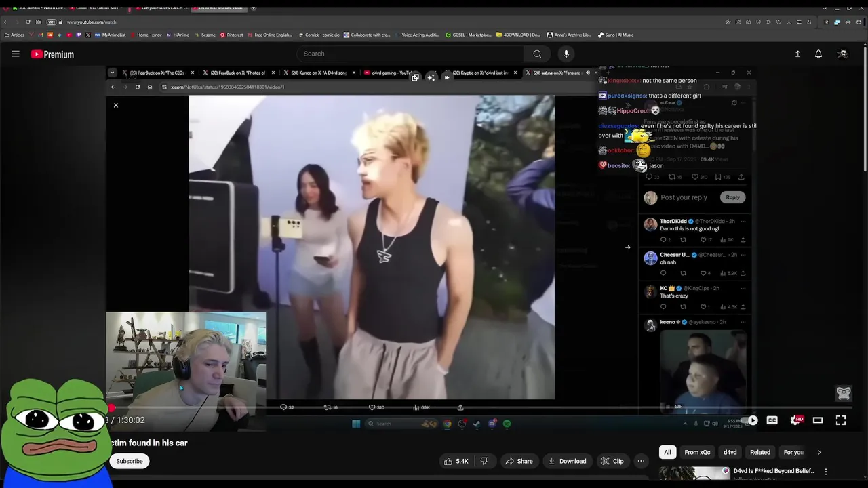The height and width of the screenshot is (488, 868).
Task: Focus the YouTube search field
Action: (410, 54)
